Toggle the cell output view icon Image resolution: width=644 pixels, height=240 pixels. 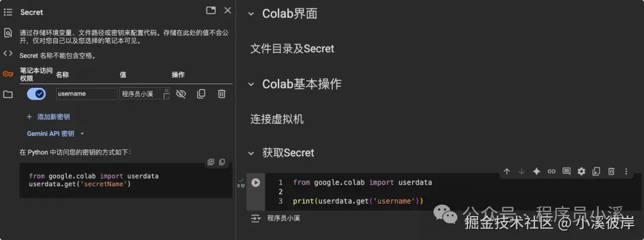pyautogui.click(x=255, y=219)
